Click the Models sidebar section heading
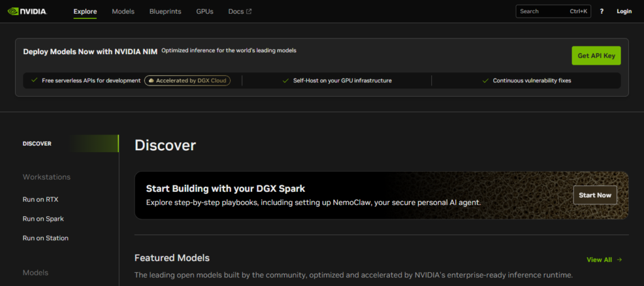Screen dimensions: 644x286 click(35, 272)
